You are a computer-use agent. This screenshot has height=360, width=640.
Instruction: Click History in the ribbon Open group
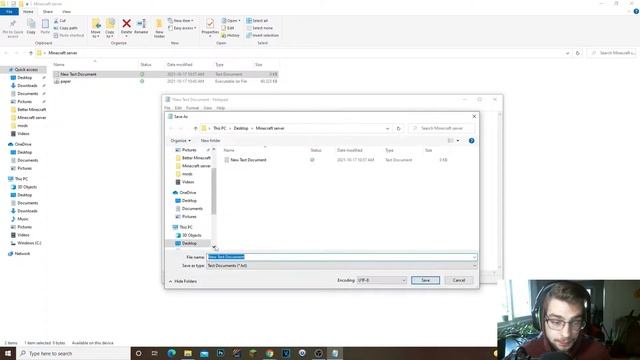[230, 36]
